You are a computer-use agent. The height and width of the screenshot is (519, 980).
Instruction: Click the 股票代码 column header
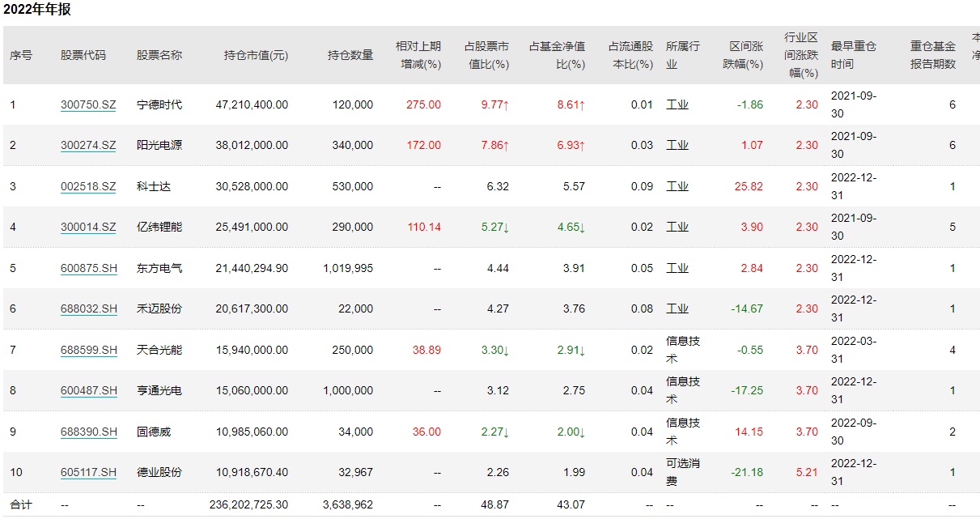point(83,55)
